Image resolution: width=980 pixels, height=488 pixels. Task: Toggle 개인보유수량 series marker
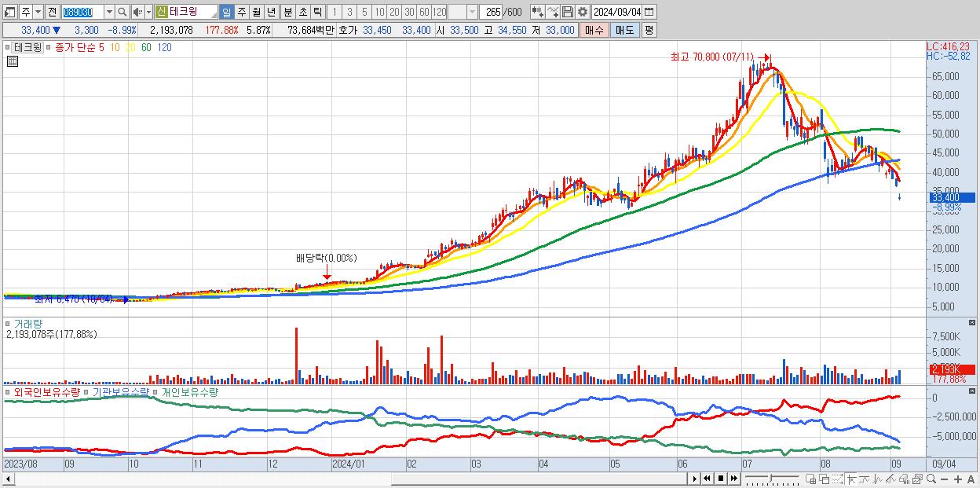[156, 391]
